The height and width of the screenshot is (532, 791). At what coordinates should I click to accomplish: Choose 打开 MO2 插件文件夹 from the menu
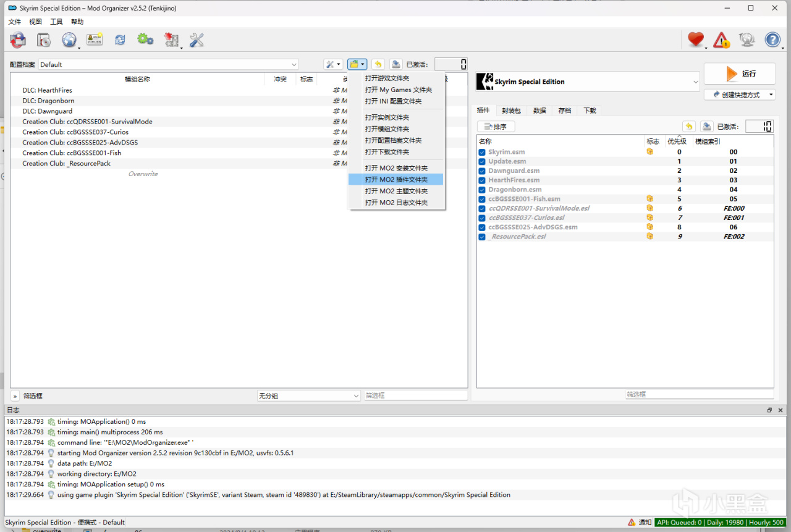(396, 180)
